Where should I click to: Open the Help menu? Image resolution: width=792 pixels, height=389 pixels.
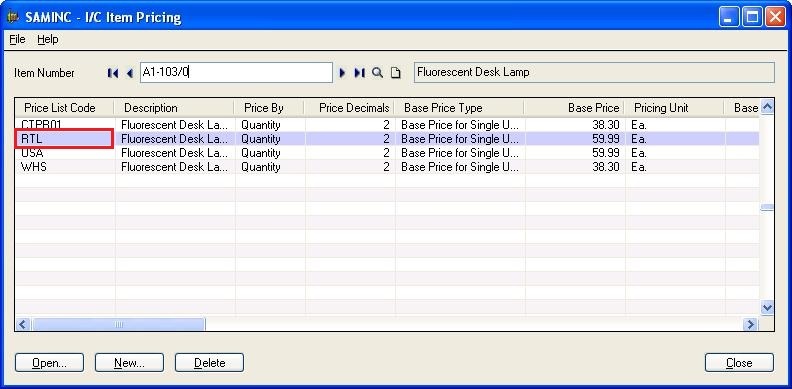click(x=48, y=39)
